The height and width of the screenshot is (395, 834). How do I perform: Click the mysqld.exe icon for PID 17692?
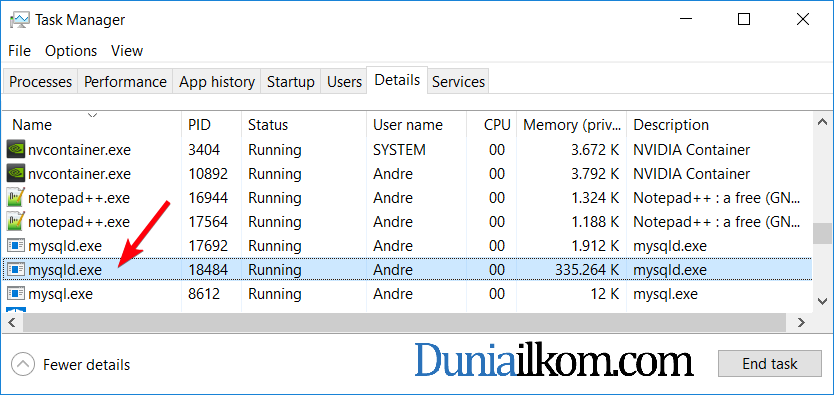tap(15, 246)
